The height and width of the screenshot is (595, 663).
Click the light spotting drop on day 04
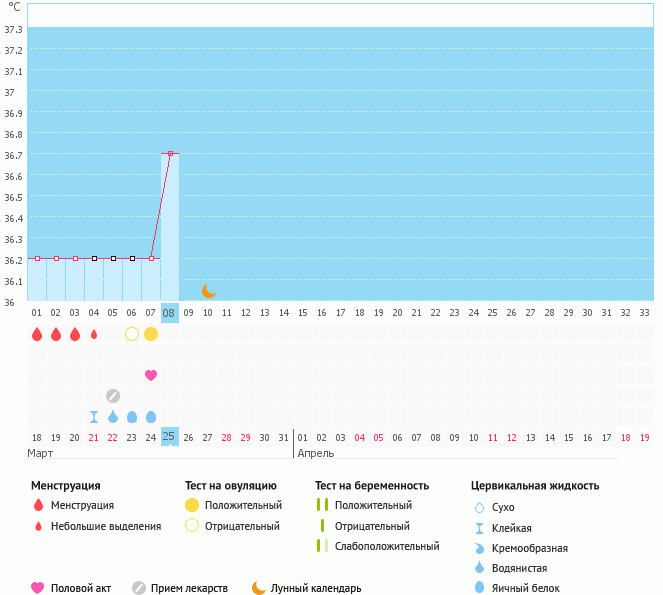94,334
